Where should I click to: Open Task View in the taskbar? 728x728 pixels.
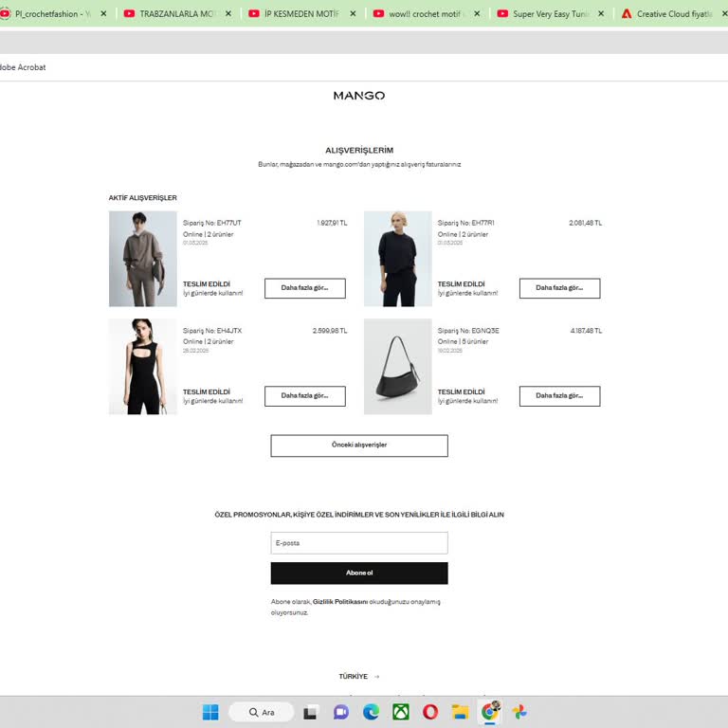310,712
